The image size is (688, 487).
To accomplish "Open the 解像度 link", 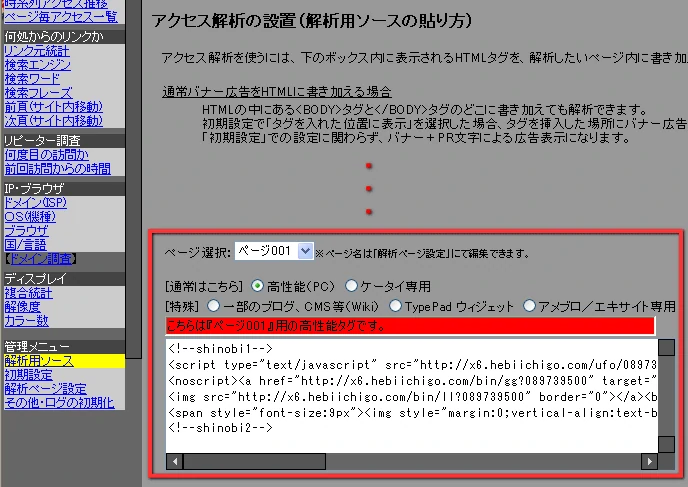I will pyautogui.click(x=22, y=307).
